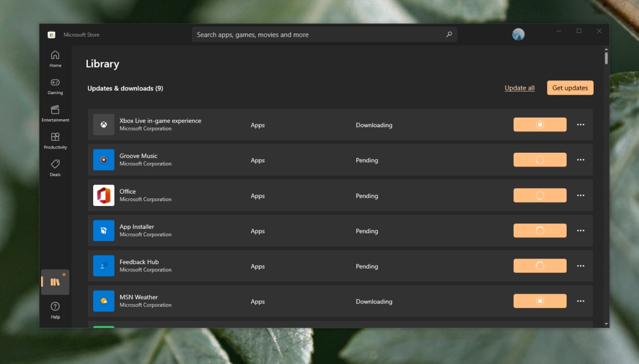Stop the MSN Weather download
The image size is (639, 364).
(x=540, y=301)
